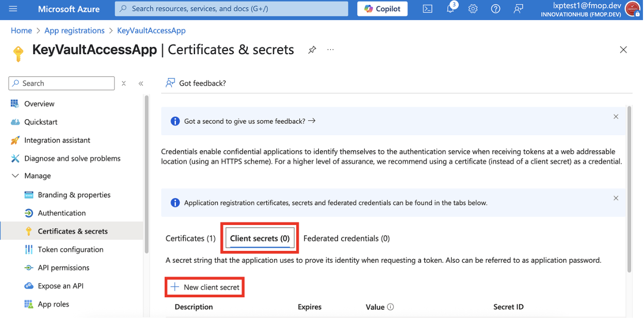644x320 pixels.
Task: Open notifications bell icon
Action: click(450, 9)
